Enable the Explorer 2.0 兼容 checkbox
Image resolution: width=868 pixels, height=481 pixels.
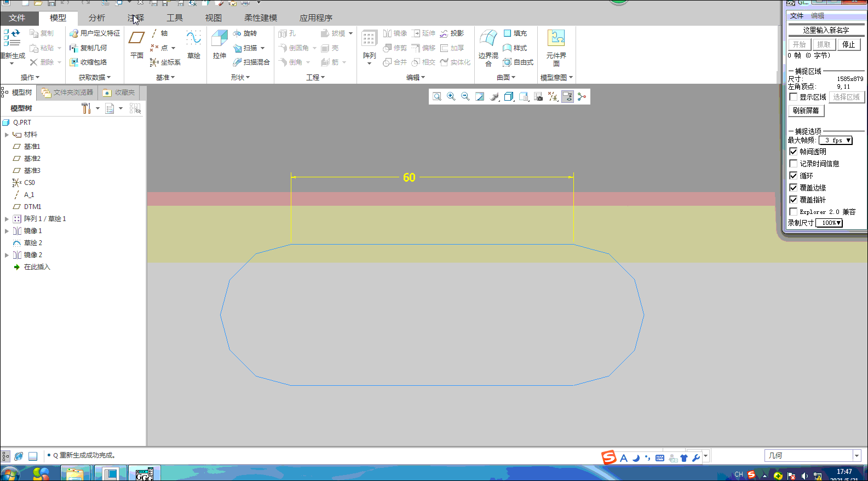(x=794, y=212)
